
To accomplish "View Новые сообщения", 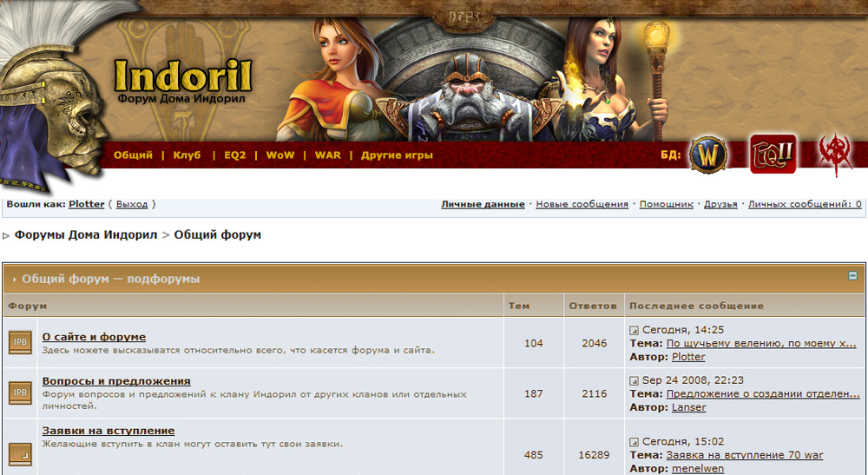I will [x=582, y=204].
